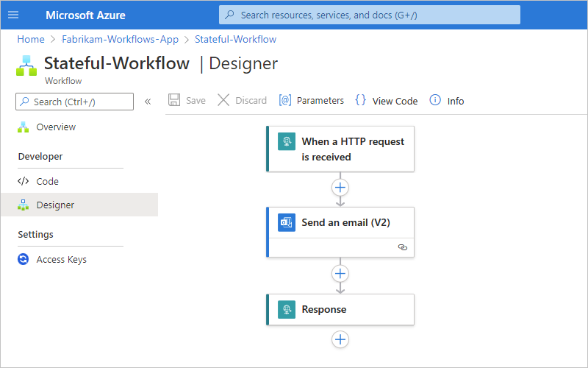Click the Save disk icon
This screenshot has width=588, height=368.
[x=174, y=100]
